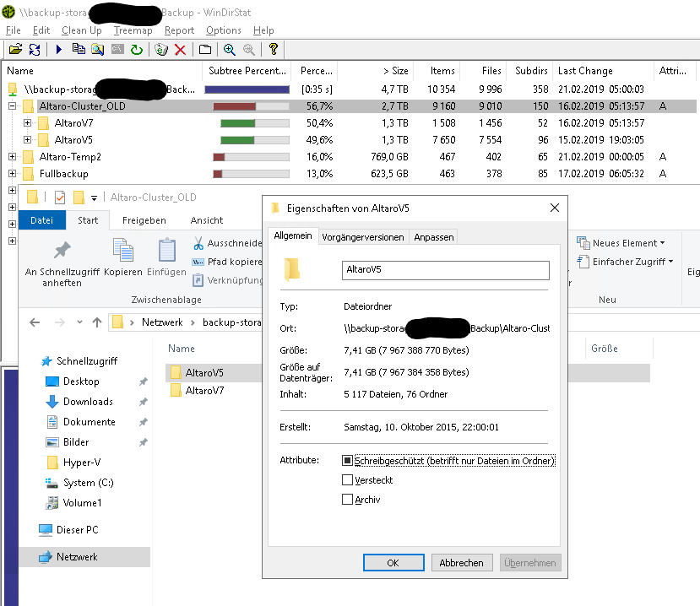Sort by the Size column header in WinDirStat
This screenshot has width=700, height=606.
(x=376, y=71)
